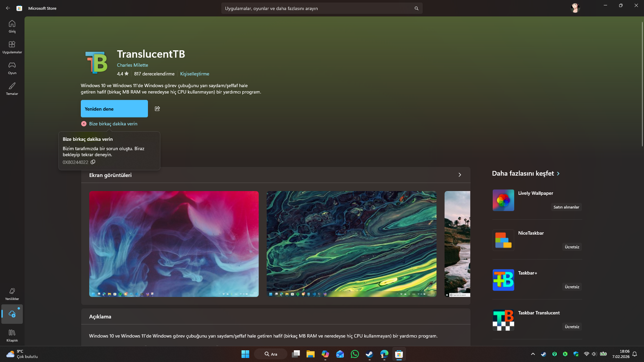This screenshot has height=362, width=644.
Task: Open Copilot from the taskbar
Action: [x=325, y=354]
